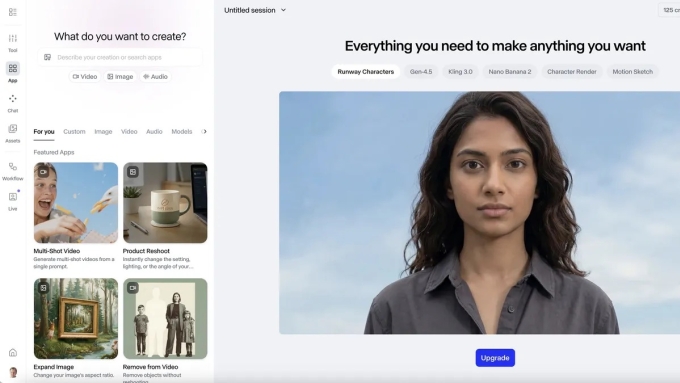
Task: Select the App icon in sidebar
Action: [x=13, y=72]
